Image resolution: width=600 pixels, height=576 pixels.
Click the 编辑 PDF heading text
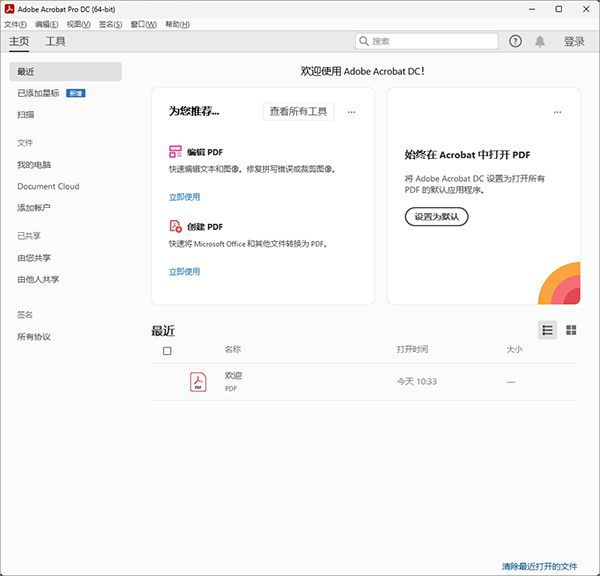click(x=205, y=152)
